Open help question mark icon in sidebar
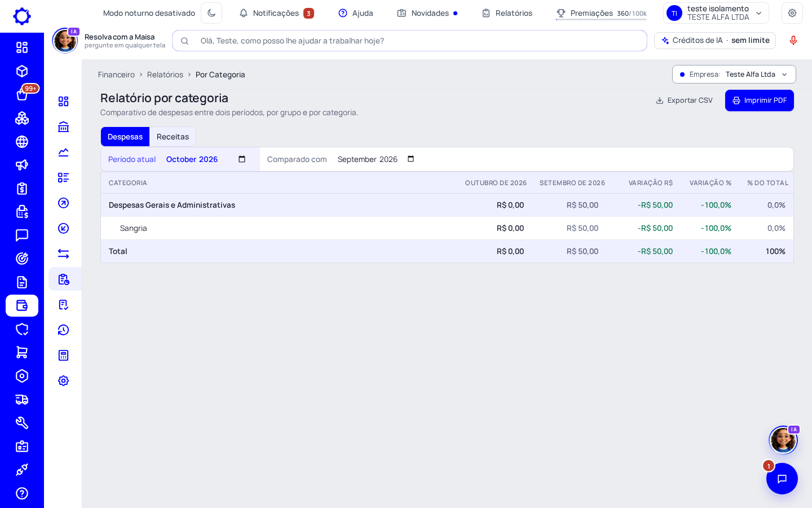The height and width of the screenshot is (508, 812). [22, 493]
